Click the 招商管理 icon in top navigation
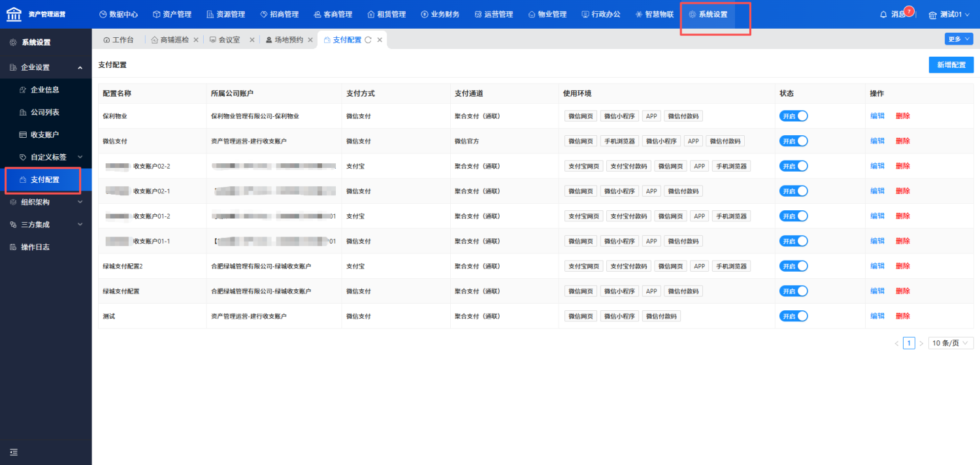The image size is (980, 465). pyautogui.click(x=263, y=14)
